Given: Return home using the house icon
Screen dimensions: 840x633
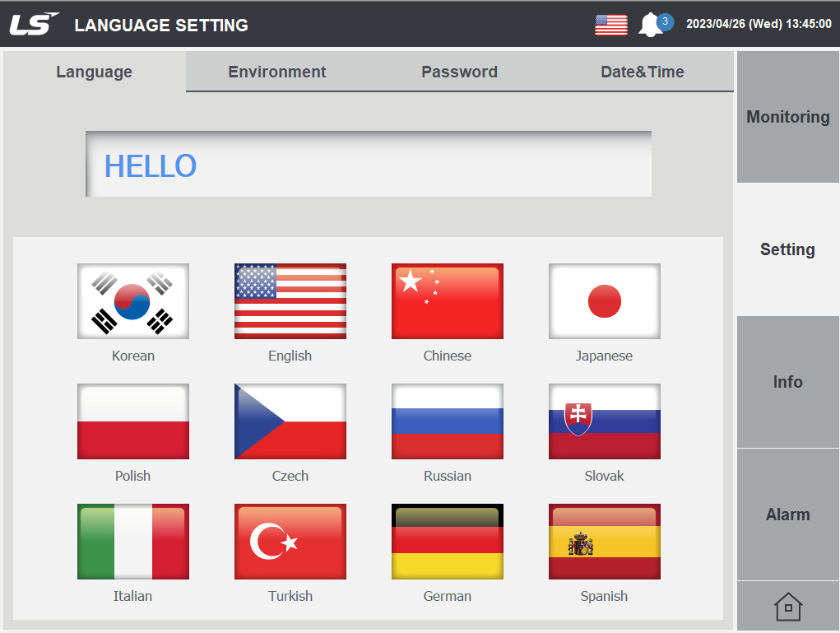Looking at the screenshot, I should [787, 606].
